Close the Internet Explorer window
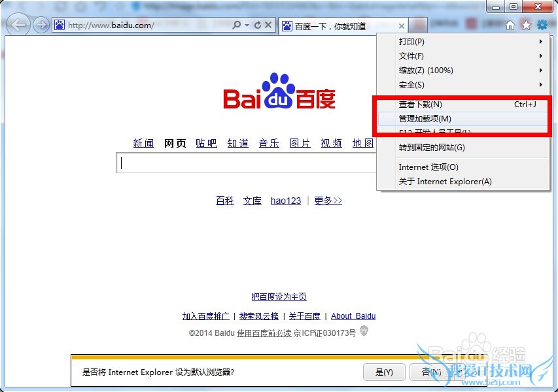The width and height of the screenshot is (558, 392). (x=538, y=7)
